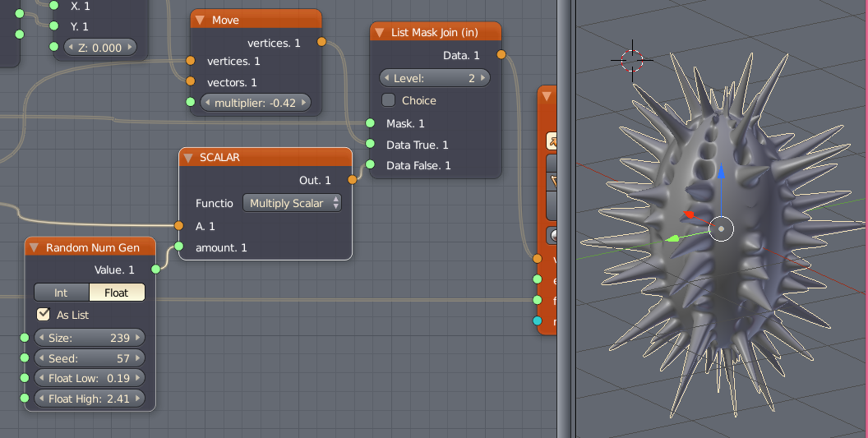
Task: Click the green multiplier input socket
Action: 191,102
